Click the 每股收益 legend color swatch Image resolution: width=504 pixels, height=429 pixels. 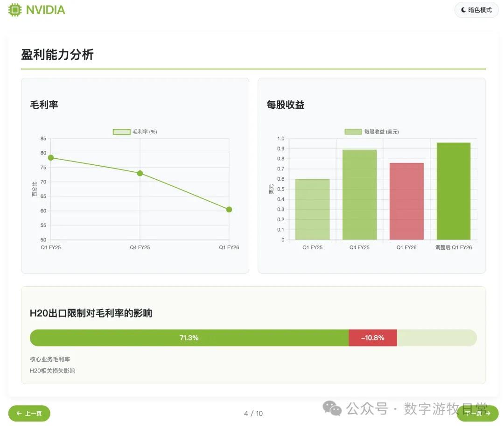[x=352, y=131]
